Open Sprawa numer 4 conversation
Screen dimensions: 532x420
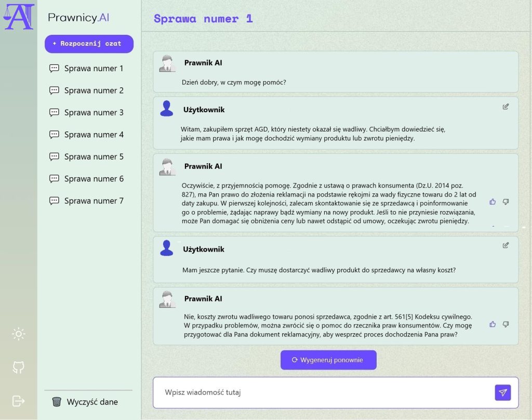tap(87, 135)
